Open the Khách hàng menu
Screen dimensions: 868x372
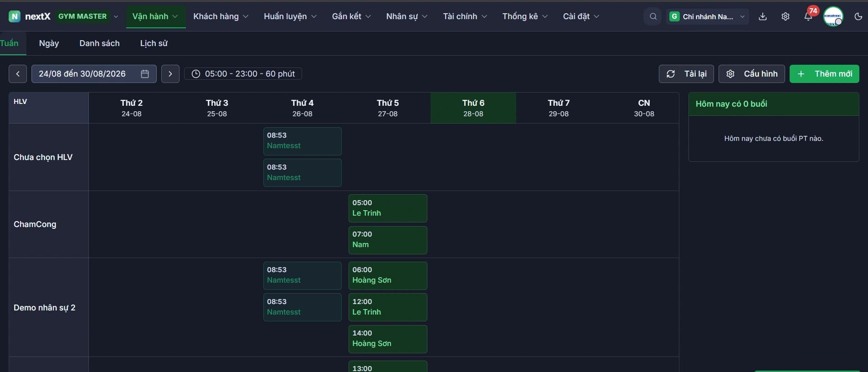pos(221,16)
